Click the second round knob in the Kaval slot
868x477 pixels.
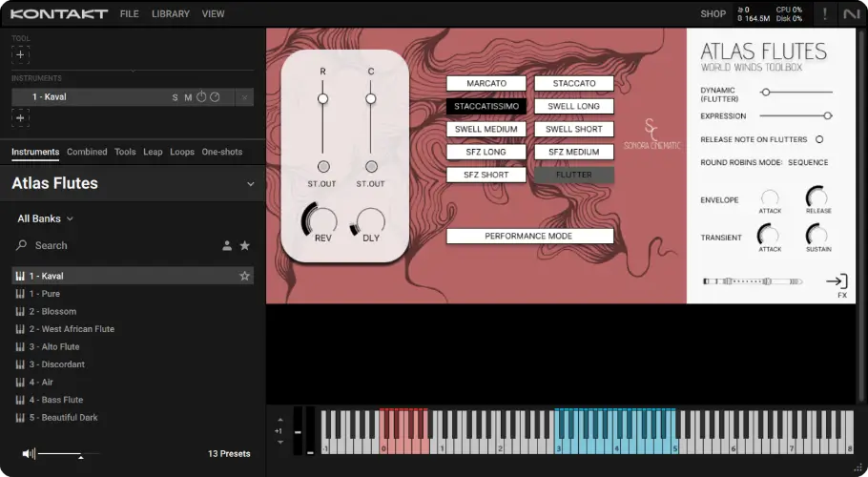point(215,97)
